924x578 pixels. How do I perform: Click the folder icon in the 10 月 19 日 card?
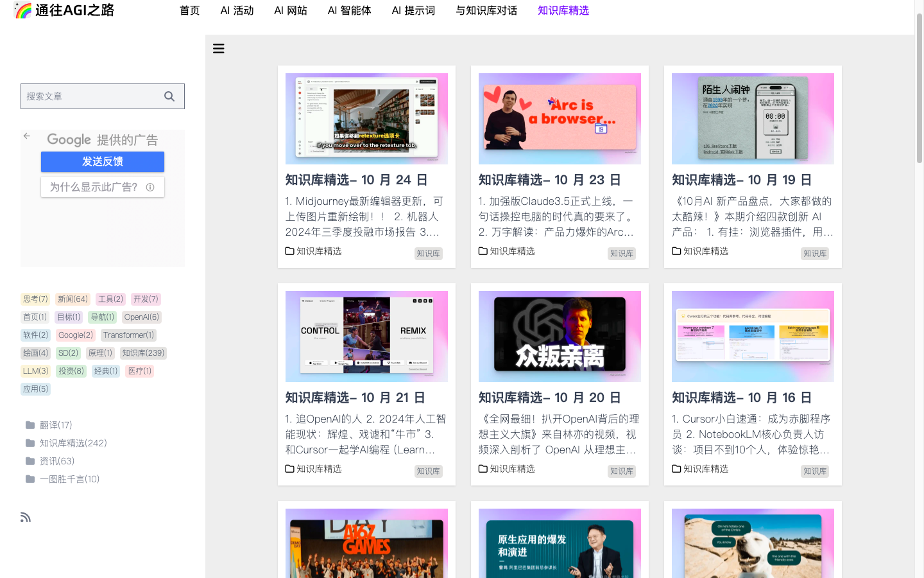[x=676, y=251]
